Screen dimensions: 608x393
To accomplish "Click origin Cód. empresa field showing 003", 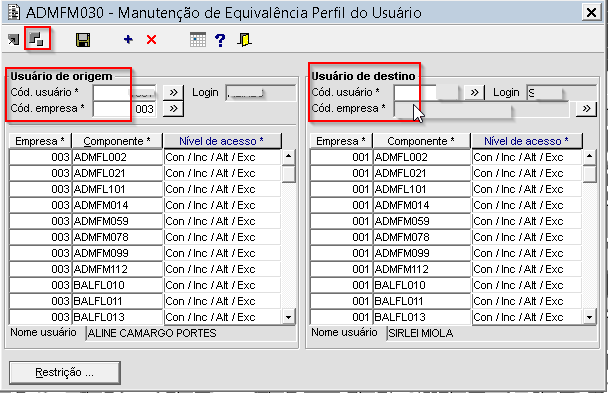I will point(124,109).
